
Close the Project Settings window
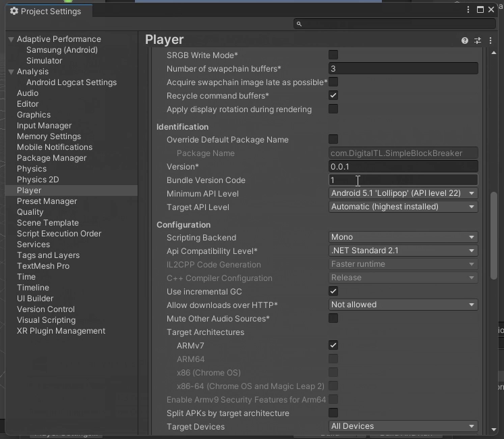[492, 10]
